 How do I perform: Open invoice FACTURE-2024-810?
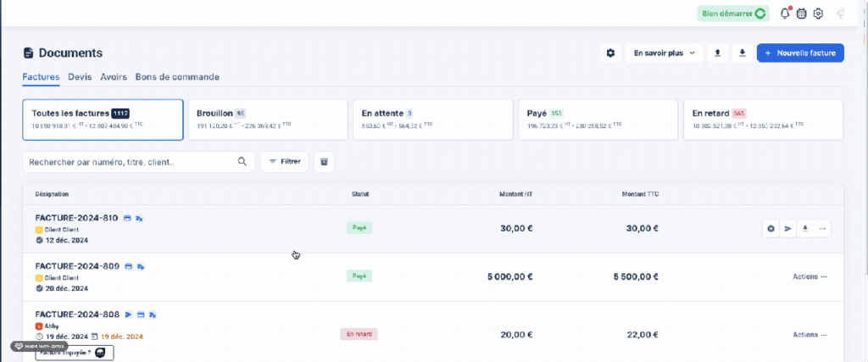coord(76,218)
